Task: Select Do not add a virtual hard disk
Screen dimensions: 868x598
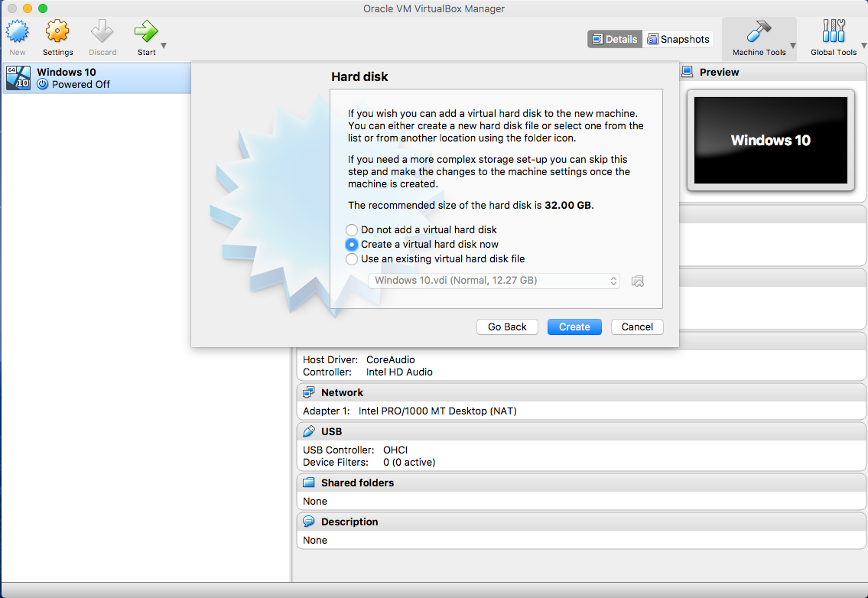Action: click(352, 229)
